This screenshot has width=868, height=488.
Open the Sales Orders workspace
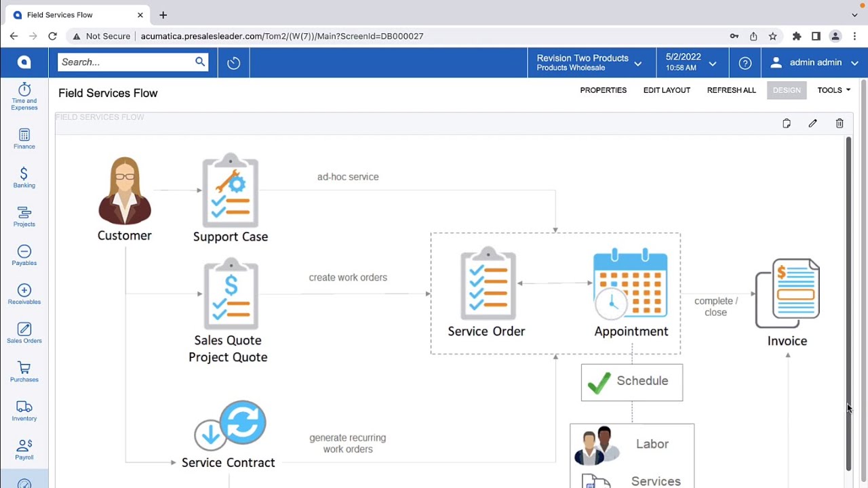pos(24,333)
